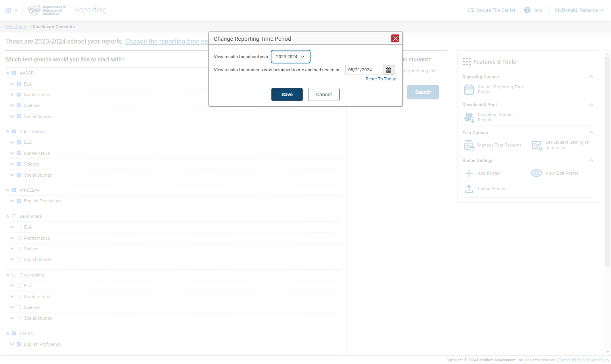Click the Help question mark icon
The width and height of the screenshot is (611, 364).
tap(527, 10)
